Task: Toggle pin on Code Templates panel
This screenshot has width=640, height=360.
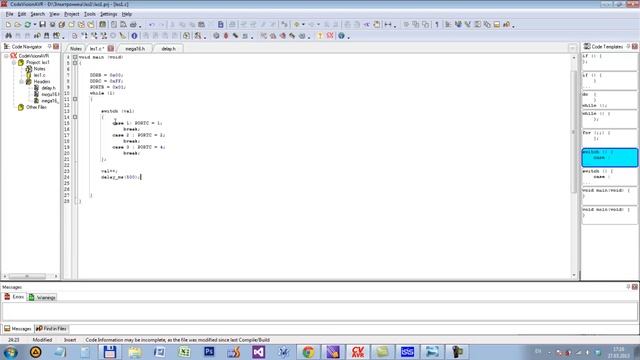Action: click(x=628, y=47)
